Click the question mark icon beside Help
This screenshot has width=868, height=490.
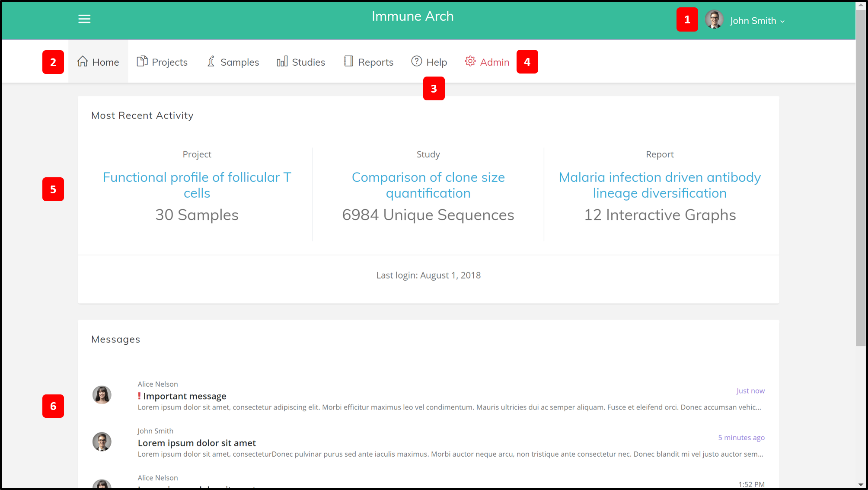(417, 61)
